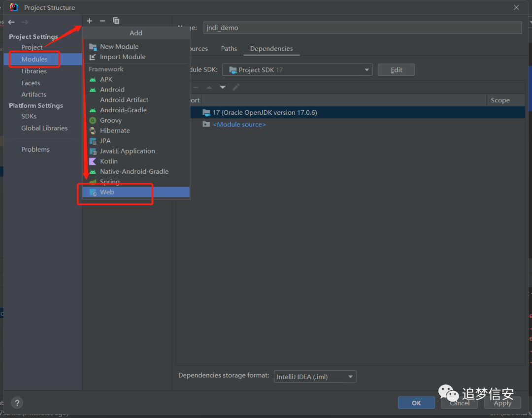Viewport: 532px width, 418px height.
Task: Select the Module source dependency row
Action: click(x=357, y=125)
